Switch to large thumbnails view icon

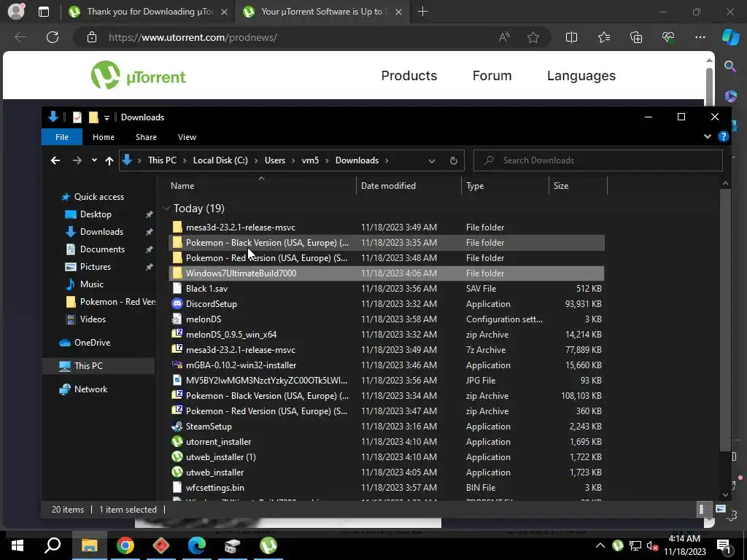[720, 509]
